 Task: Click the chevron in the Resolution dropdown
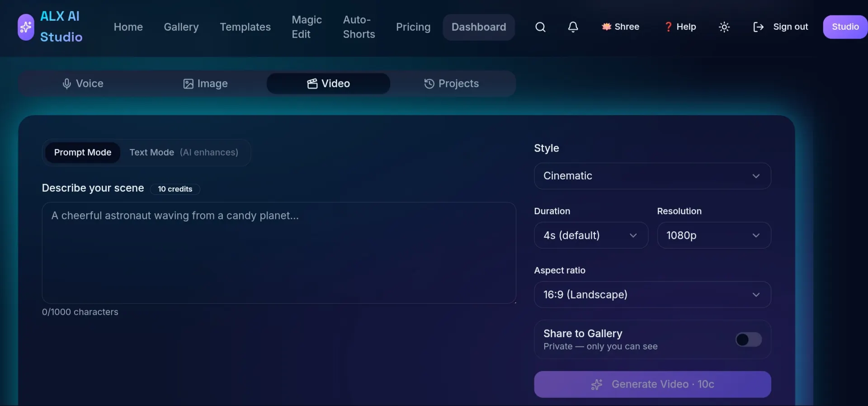(x=756, y=235)
